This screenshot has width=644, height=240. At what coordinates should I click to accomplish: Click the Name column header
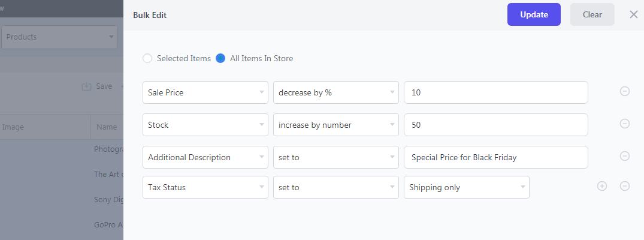107,127
